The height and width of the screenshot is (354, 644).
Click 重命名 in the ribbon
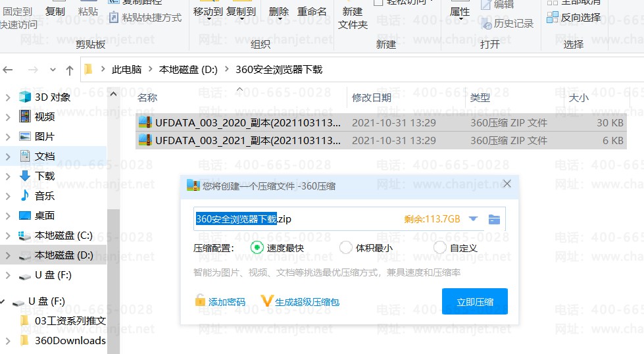tap(312, 13)
